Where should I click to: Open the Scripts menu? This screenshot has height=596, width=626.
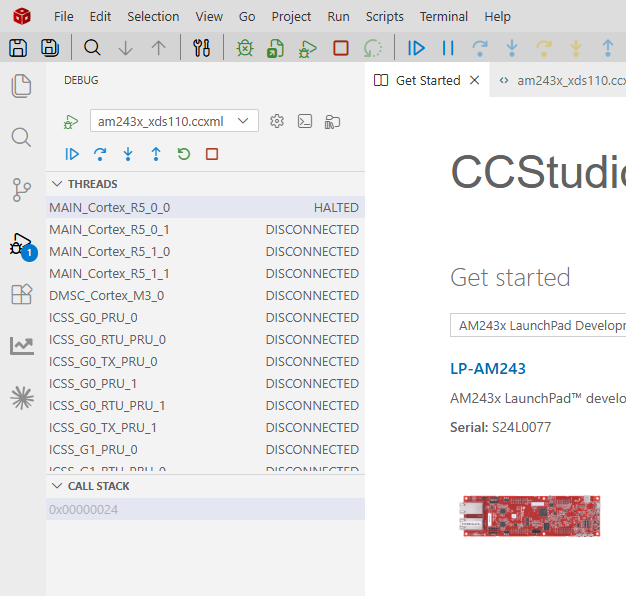point(385,16)
